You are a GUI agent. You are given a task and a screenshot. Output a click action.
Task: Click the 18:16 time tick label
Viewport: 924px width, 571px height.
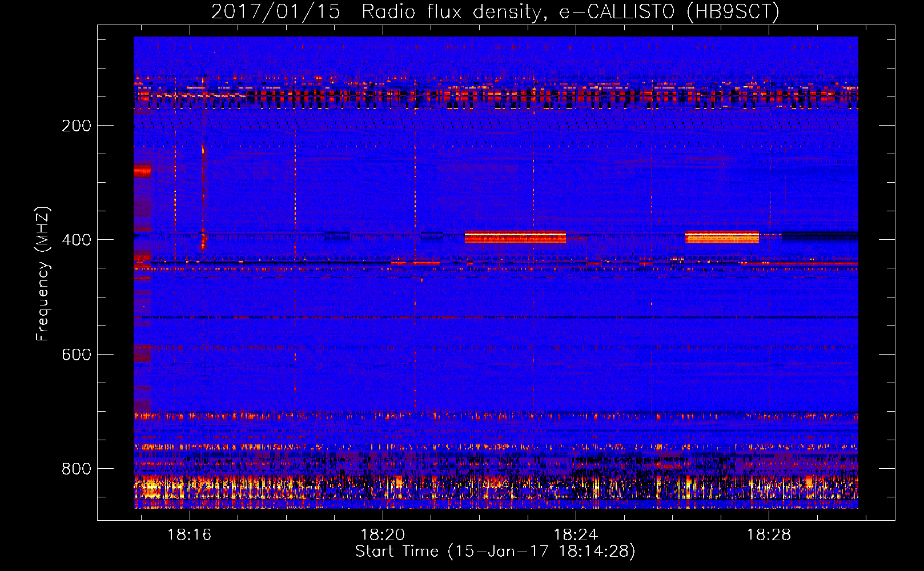click(x=189, y=534)
